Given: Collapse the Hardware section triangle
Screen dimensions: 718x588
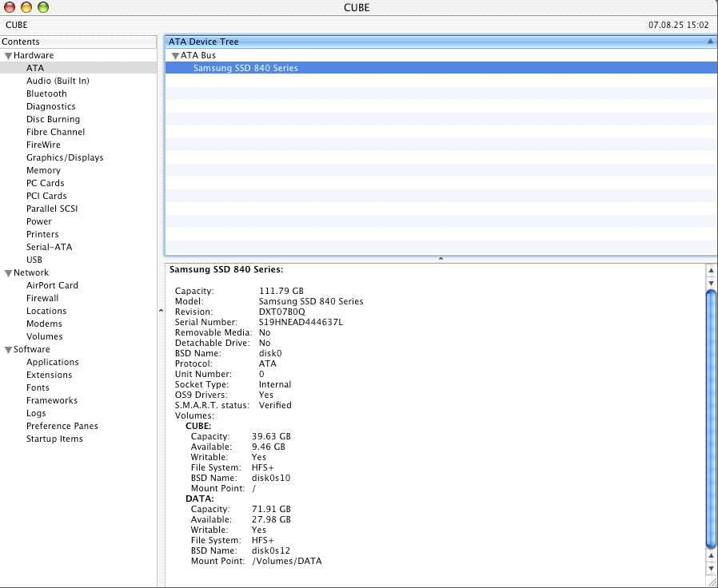Looking at the screenshot, I should (x=8, y=56).
